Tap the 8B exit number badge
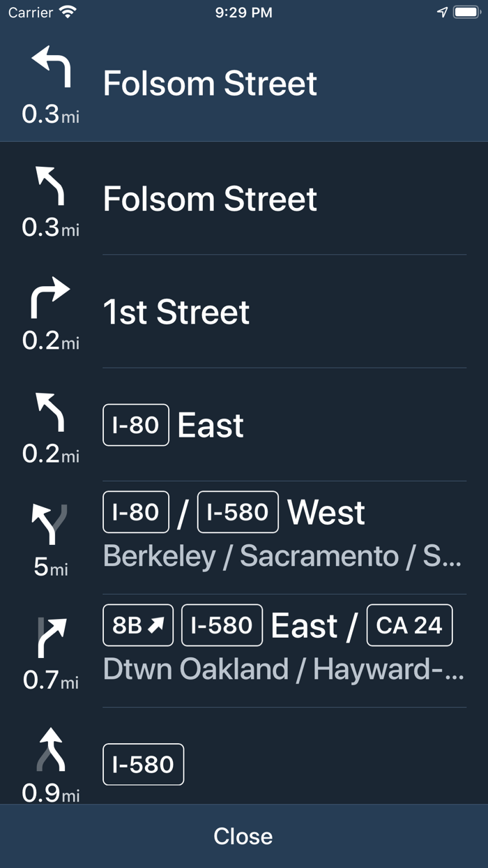This screenshot has height=868, width=488. tap(139, 625)
